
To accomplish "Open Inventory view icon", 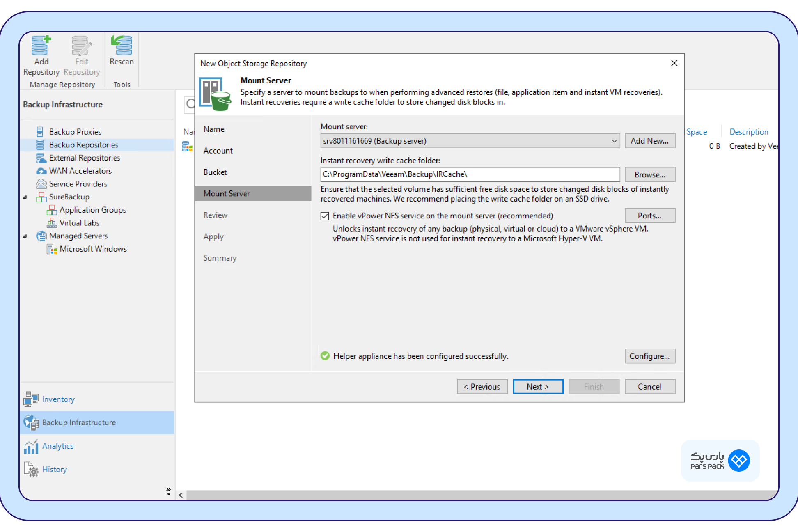I will (31, 399).
